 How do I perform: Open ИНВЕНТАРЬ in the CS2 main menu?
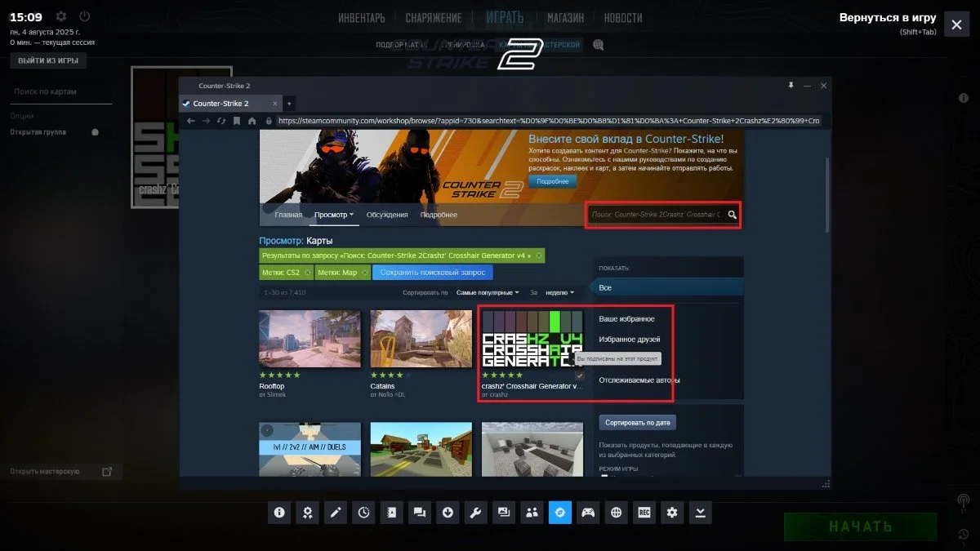[x=362, y=18]
